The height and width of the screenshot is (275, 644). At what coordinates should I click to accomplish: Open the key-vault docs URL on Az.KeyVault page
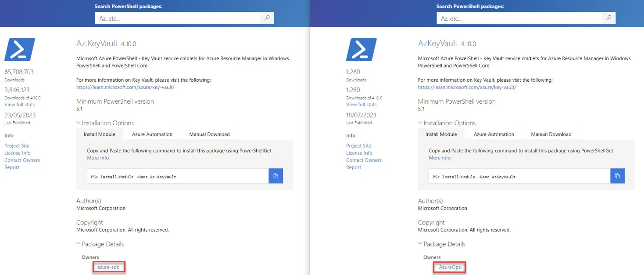125,87
